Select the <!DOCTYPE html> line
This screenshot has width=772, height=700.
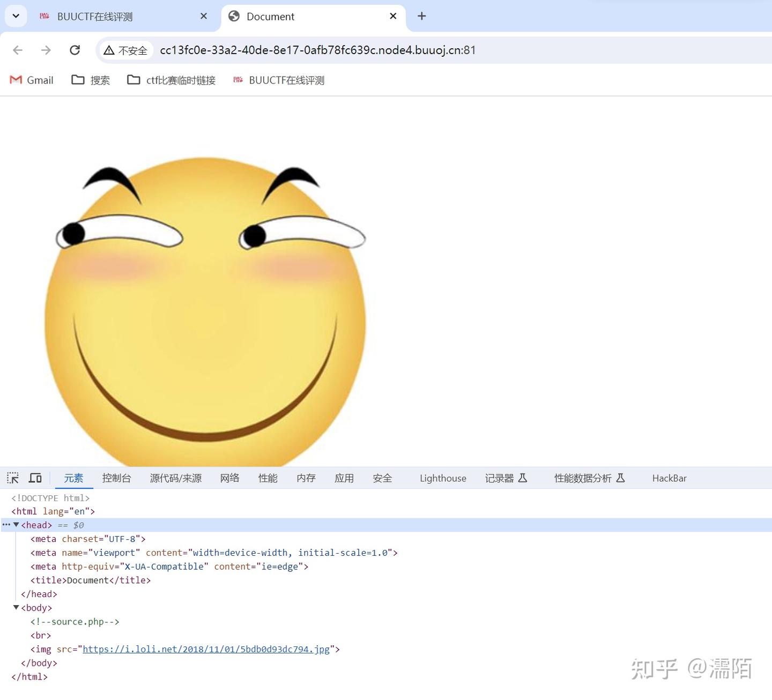(x=50, y=498)
